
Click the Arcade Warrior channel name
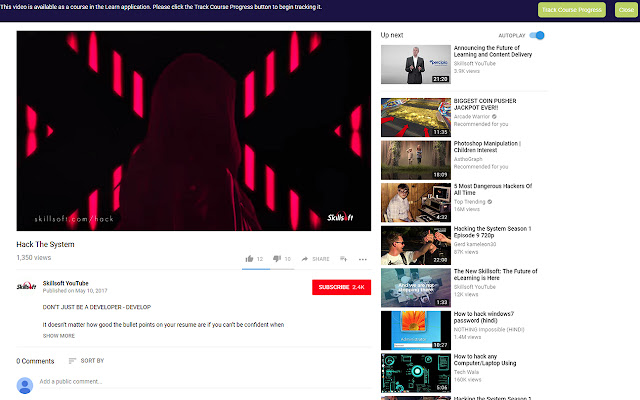tap(472, 117)
